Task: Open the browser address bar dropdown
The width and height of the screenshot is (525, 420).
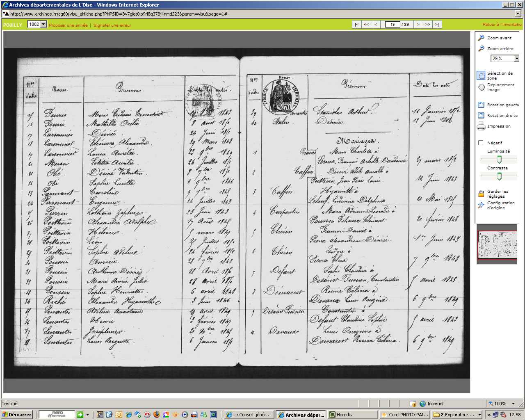Action: pyautogui.click(x=518, y=14)
